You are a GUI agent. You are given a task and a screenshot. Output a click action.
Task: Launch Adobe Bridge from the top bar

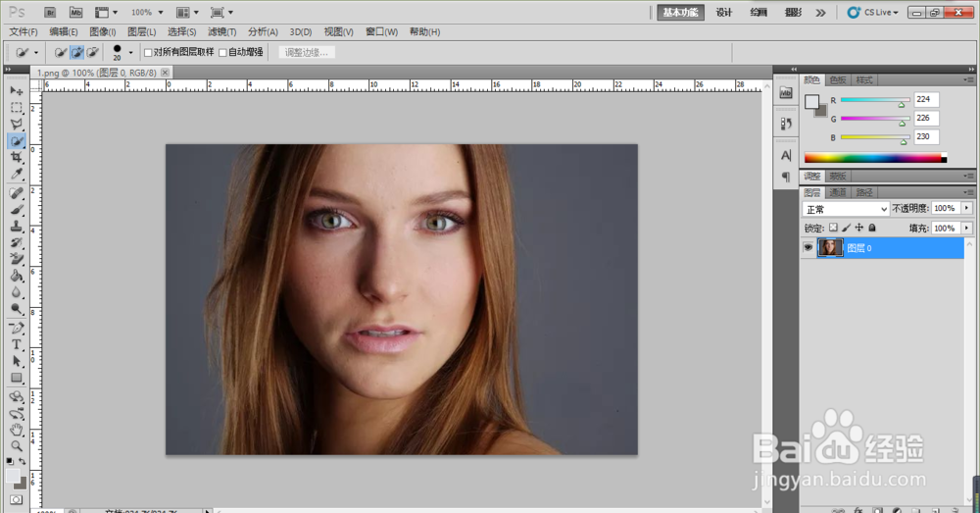50,13
